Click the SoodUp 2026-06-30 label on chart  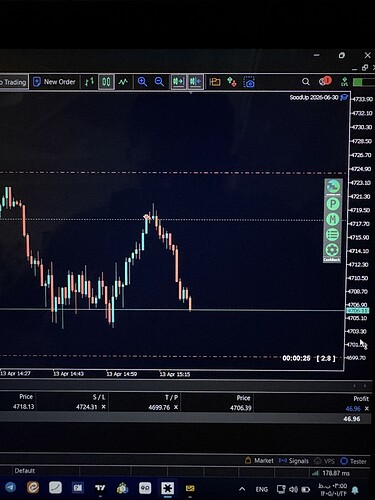314,97
